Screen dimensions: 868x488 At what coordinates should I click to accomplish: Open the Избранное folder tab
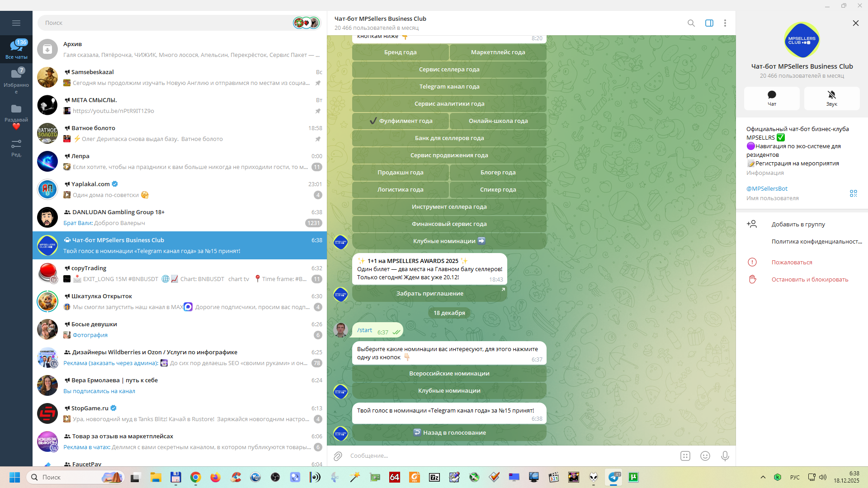(16, 79)
